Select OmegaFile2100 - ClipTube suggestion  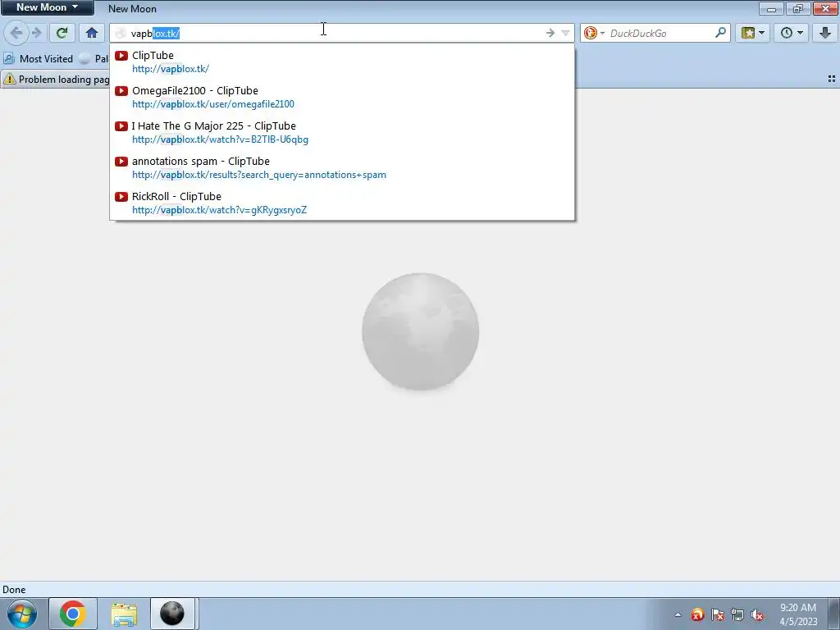tap(342, 97)
